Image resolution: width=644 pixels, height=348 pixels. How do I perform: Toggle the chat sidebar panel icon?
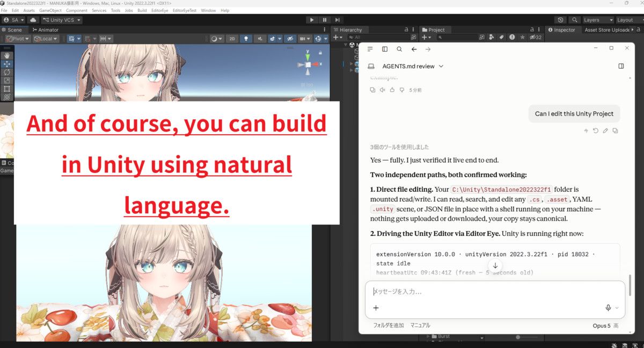coord(385,49)
